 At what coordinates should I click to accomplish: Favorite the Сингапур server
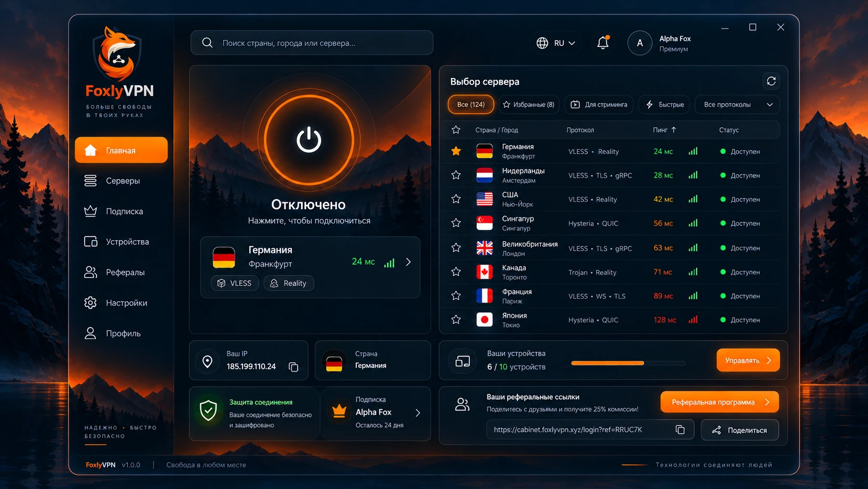click(x=456, y=223)
